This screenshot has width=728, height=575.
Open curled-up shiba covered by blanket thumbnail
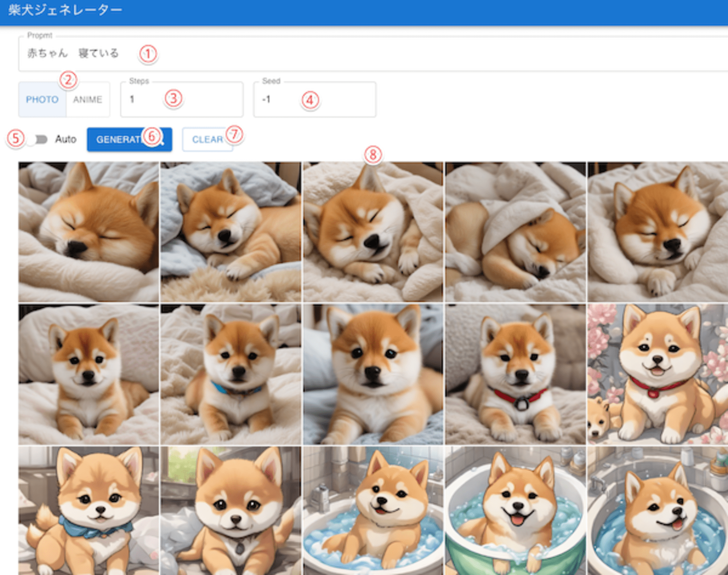[515, 232]
